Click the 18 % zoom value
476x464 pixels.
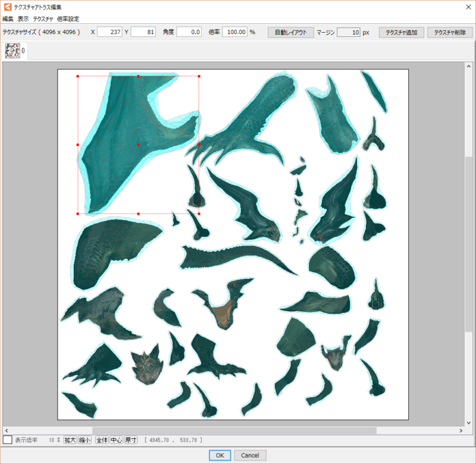[54, 440]
